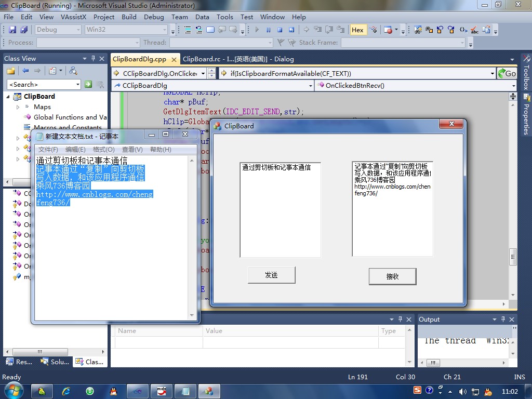Image resolution: width=532 pixels, height=399 pixels.
Task: Click the VAssistX Go button
Action: pyautogui.click(x=507, y=73)
